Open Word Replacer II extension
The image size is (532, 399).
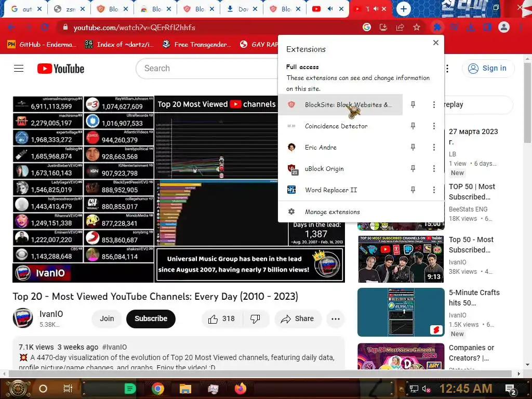(x=340, y=190)
